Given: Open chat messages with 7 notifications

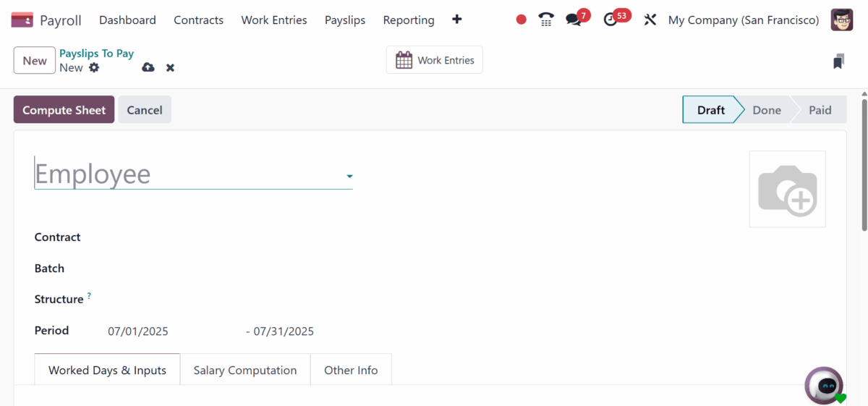Looking at the screenshot, I should pos(574,20).
